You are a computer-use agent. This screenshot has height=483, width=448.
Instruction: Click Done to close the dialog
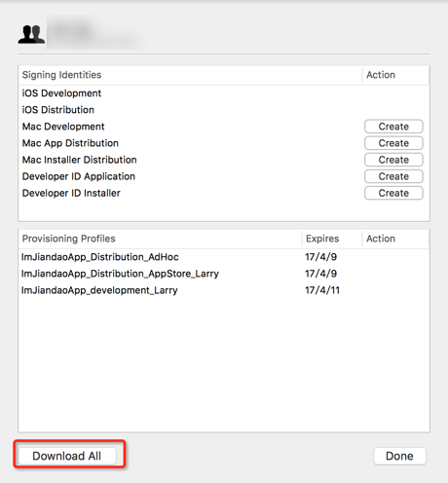[x=399, y=456]
